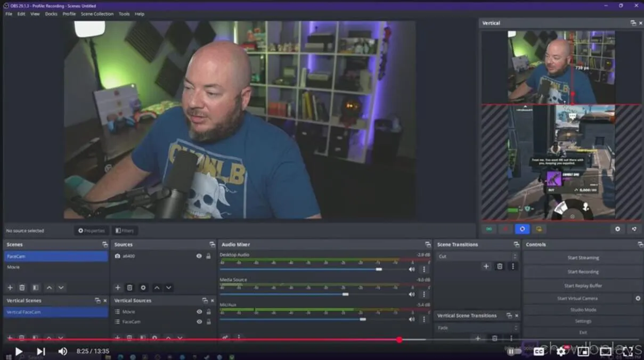Mute the Mic/Aux speaker icon
Screen dimensions: 644x360
coord(412,319)
